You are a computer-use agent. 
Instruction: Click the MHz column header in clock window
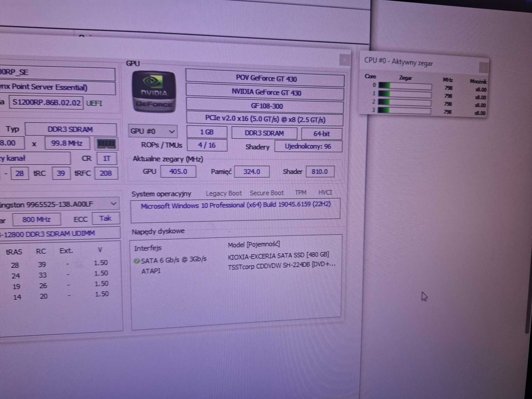point(448,80)
